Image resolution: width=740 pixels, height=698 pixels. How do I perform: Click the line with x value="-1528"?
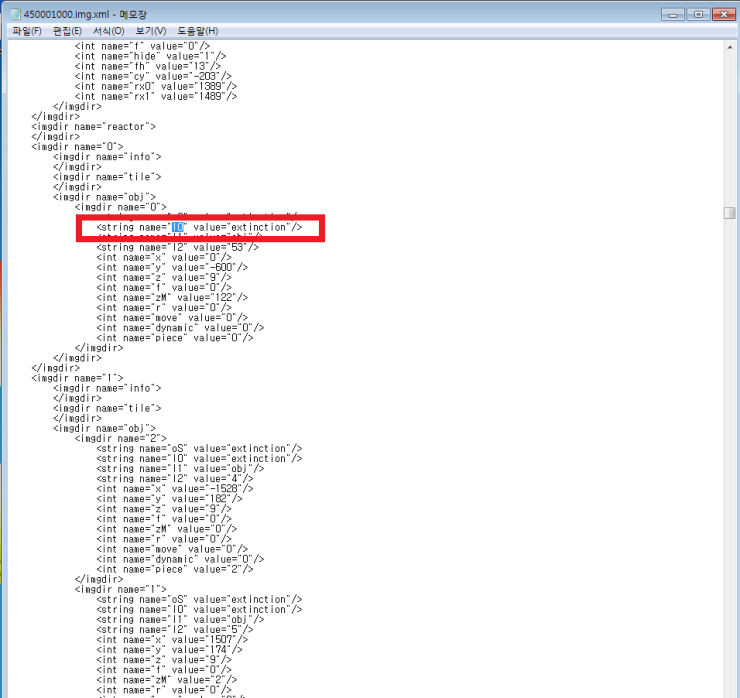[x=175, y=489]
